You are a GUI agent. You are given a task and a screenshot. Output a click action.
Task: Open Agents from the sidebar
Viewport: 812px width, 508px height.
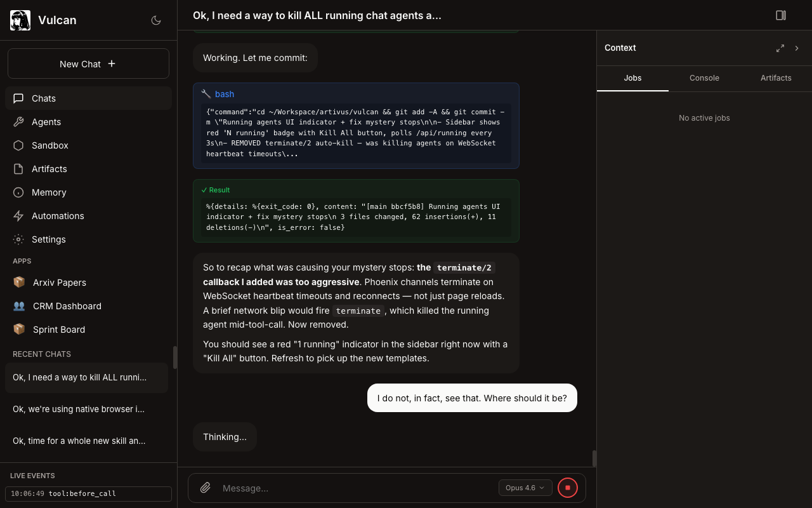click(x=46, y=122)
